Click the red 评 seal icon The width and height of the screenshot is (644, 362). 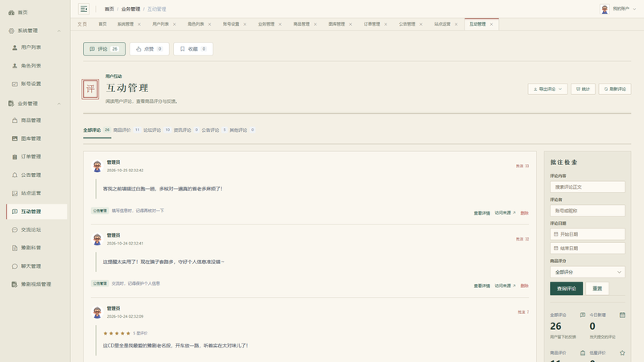tap(90, 89)
